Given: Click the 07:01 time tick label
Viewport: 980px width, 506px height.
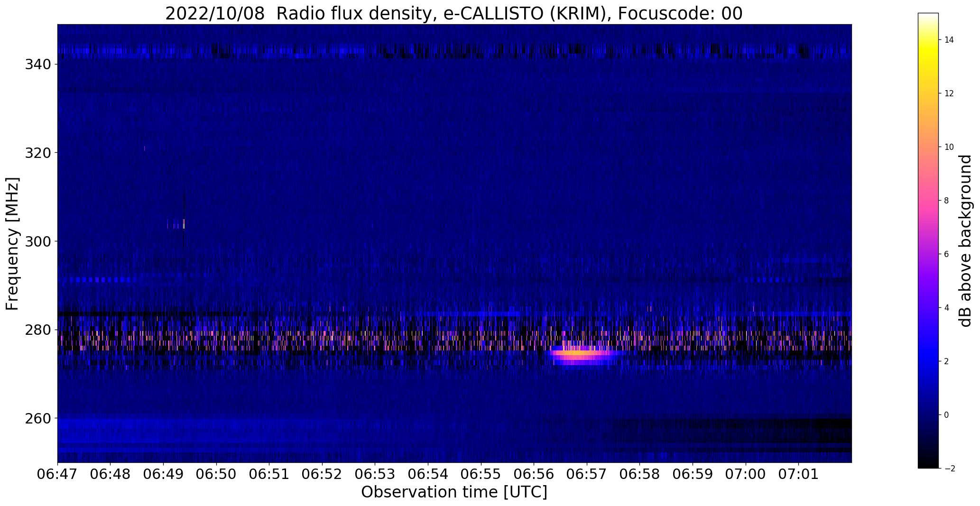Looking at the screenshot, I should [x=799, y=475].
